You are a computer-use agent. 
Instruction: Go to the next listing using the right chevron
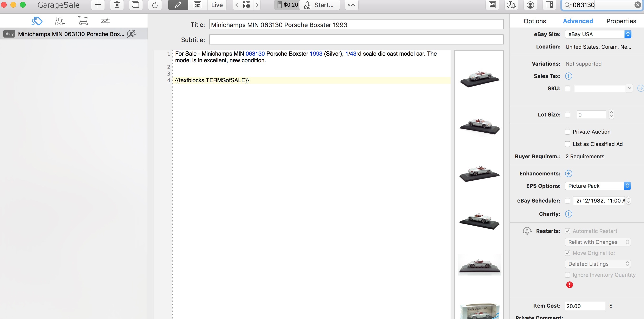point(257,5)
